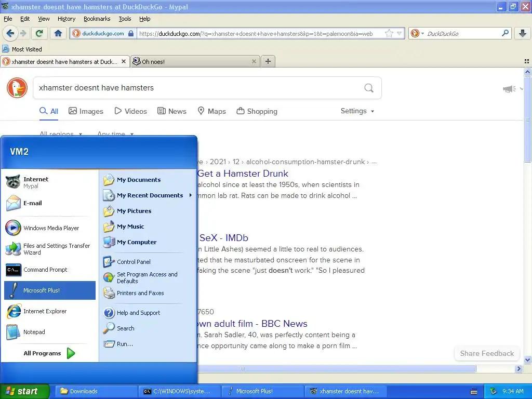Open the URL bar history dropdown arrow
532x399 pixels.
coord(400,33)
